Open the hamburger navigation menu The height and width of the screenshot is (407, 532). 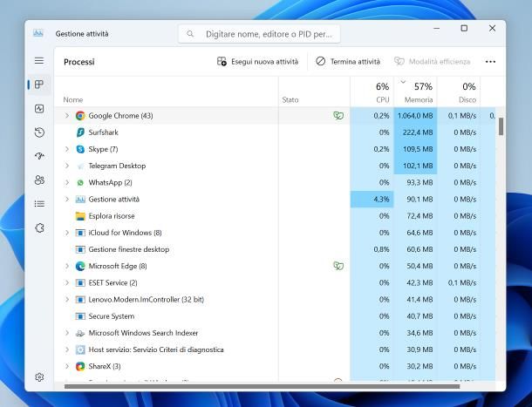click(x=39, y=61)
